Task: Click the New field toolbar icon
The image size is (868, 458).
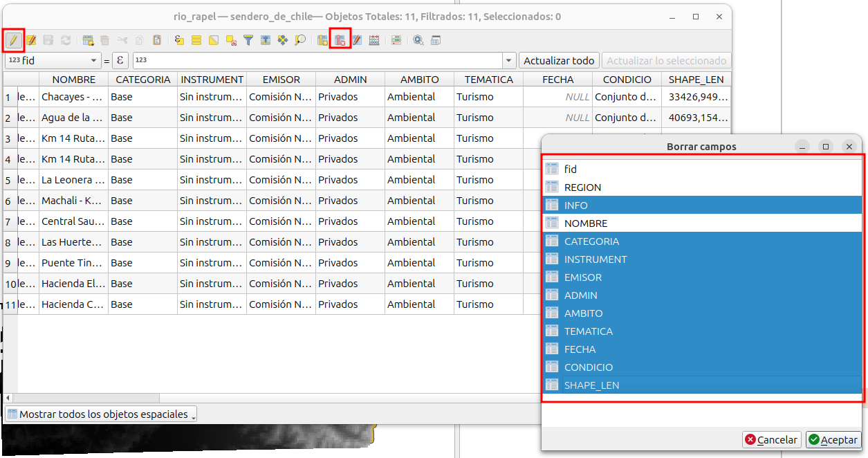Action: [x=323, y=40]
